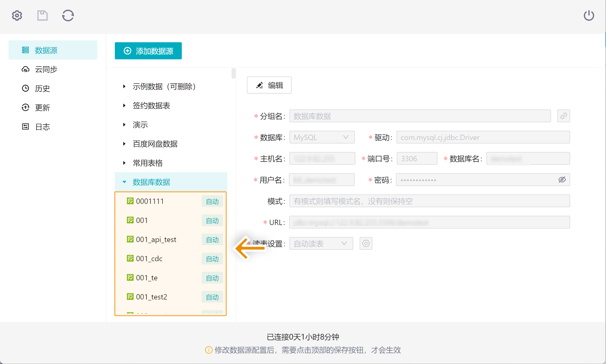Expand the 百度网盘数据 group

click(x=124, y=144)
